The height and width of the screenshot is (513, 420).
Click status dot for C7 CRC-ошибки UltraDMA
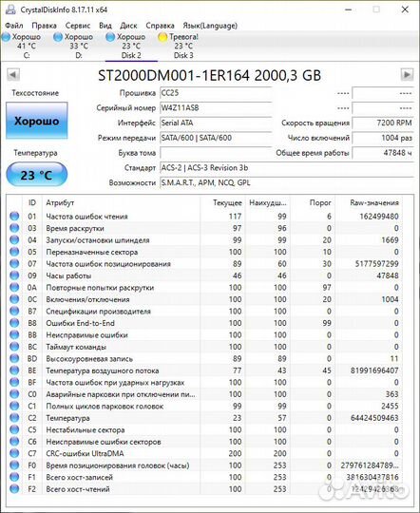click(14, 453)
